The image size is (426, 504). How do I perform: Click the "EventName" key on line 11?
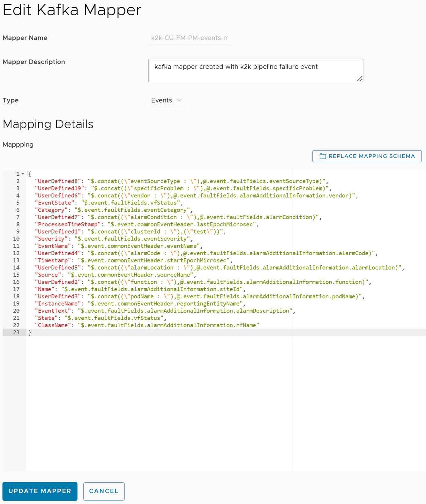(x=53, y=246)
